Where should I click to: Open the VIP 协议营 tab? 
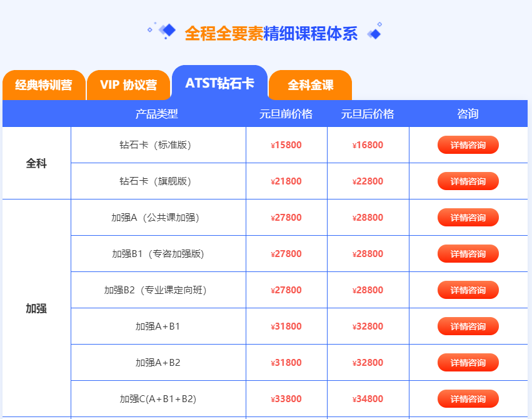128,85
